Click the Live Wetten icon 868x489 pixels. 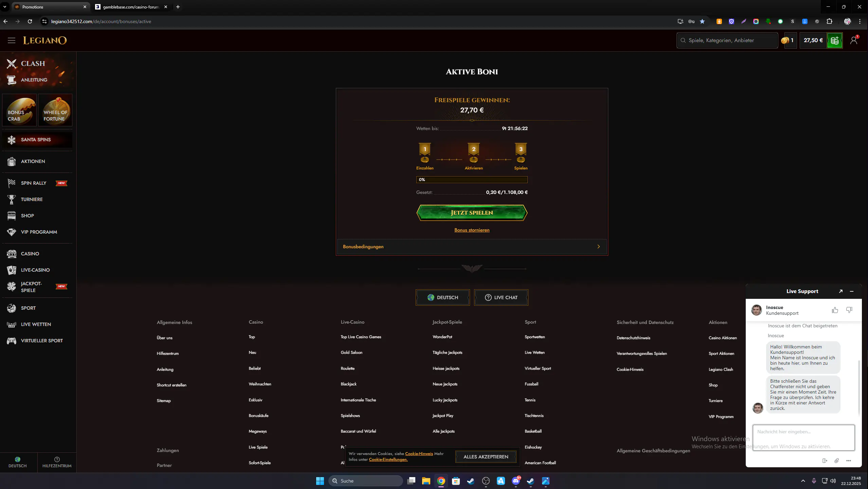(12, 324)
